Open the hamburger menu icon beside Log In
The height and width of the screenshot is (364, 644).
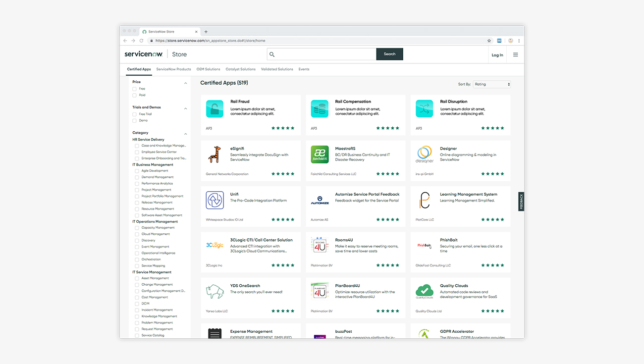(x=515, y=55)
